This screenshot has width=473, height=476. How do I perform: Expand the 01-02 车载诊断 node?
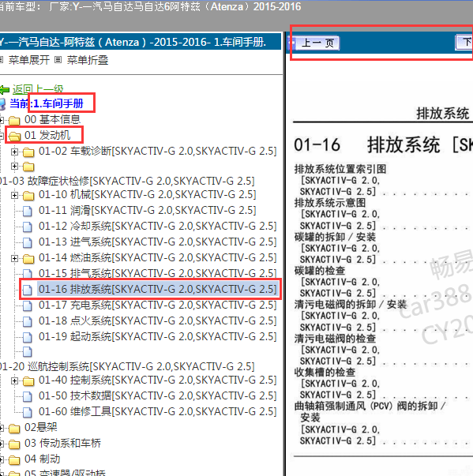[x=14, y=152]
